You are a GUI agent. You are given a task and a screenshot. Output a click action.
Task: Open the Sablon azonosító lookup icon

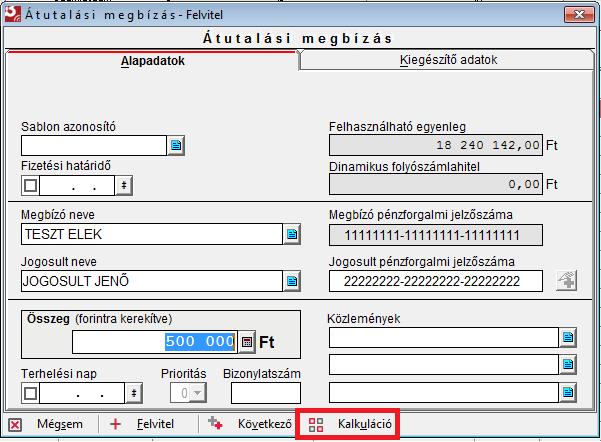176,145
